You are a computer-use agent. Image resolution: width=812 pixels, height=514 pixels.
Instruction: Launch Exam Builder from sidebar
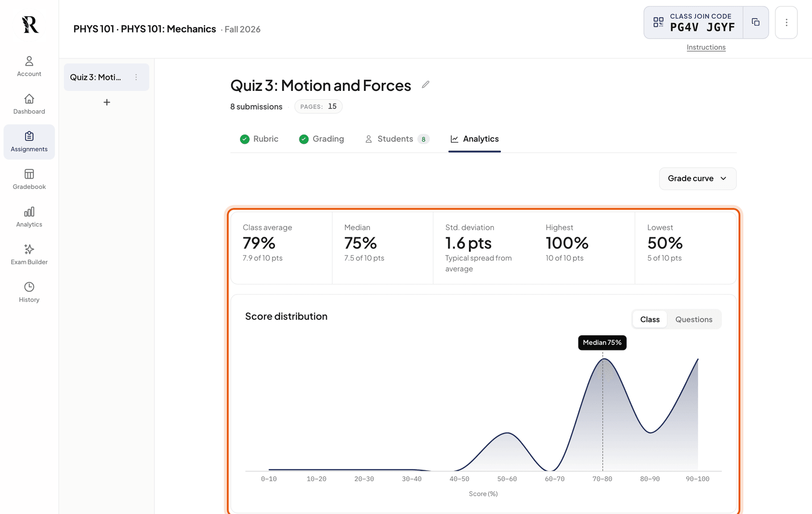(29, 254)
